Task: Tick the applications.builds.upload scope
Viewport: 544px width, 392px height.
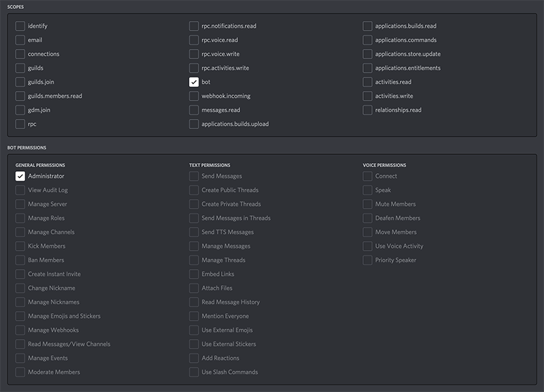Action: [x=194, y=124]
